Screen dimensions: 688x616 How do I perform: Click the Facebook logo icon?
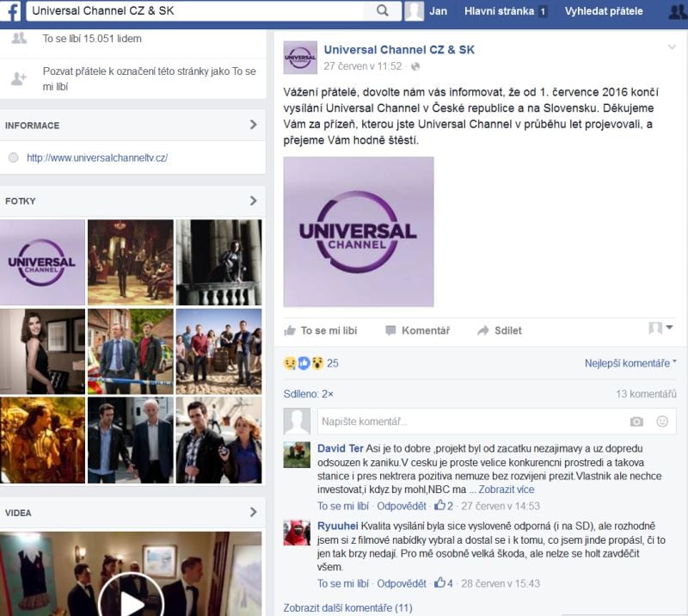click(x=13, y=11)
